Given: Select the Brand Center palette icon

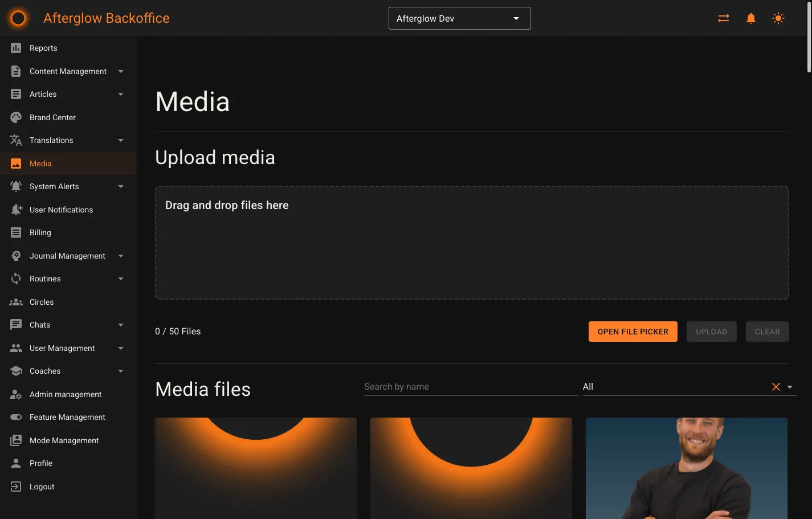Looking at the screenshot, I should tap(15, 117).
